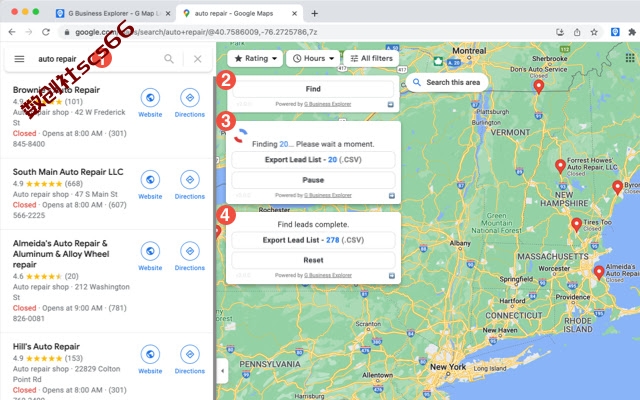Screen dimensions: 640x400
Task: Get directions to Almeida's Auto Repair
Action: point(190,251)
